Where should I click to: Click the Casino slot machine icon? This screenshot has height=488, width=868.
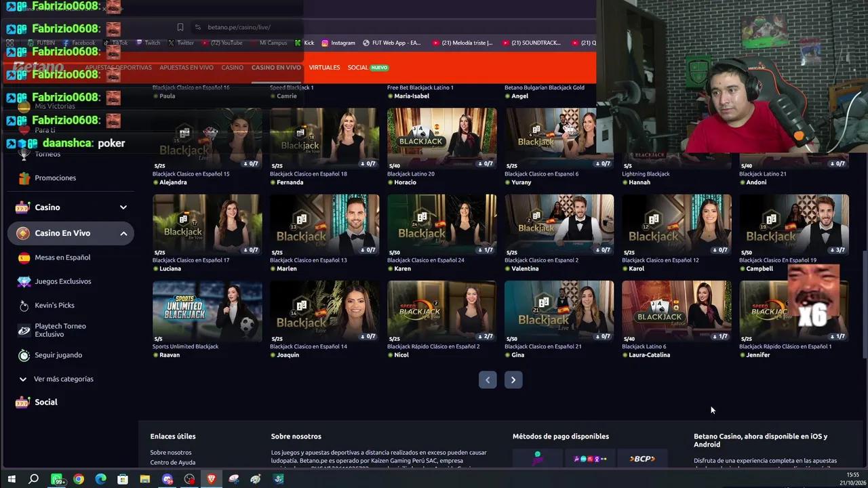tap(22, 207)
